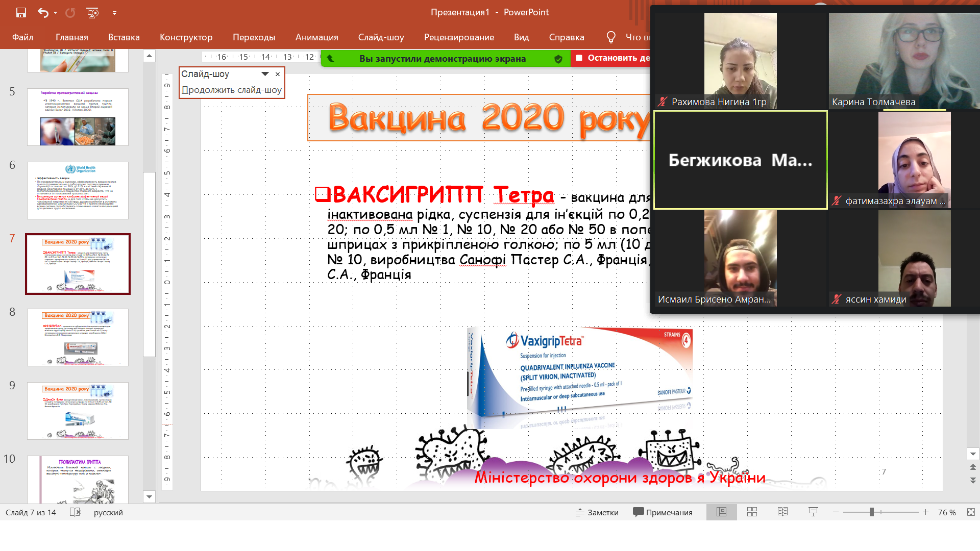Switch to Reading view icon
The width and height of the screenshot is (980, 551).
click(x=782, y=512)
